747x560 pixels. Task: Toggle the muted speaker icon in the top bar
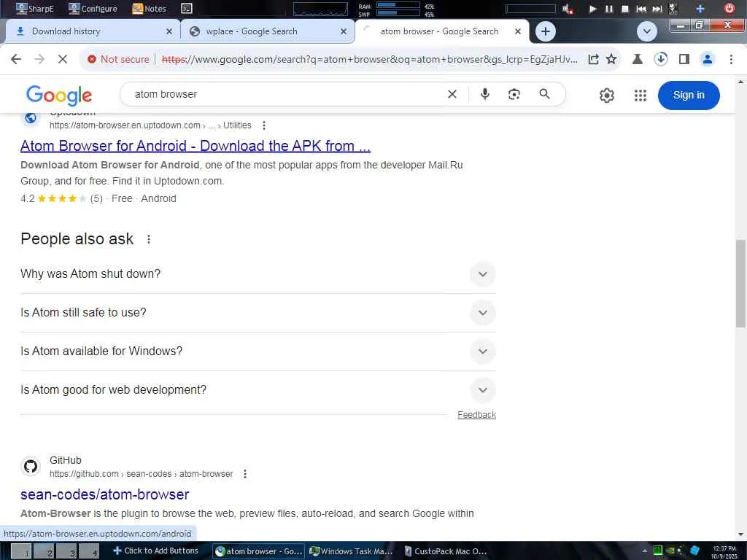(x=567, y=9)
